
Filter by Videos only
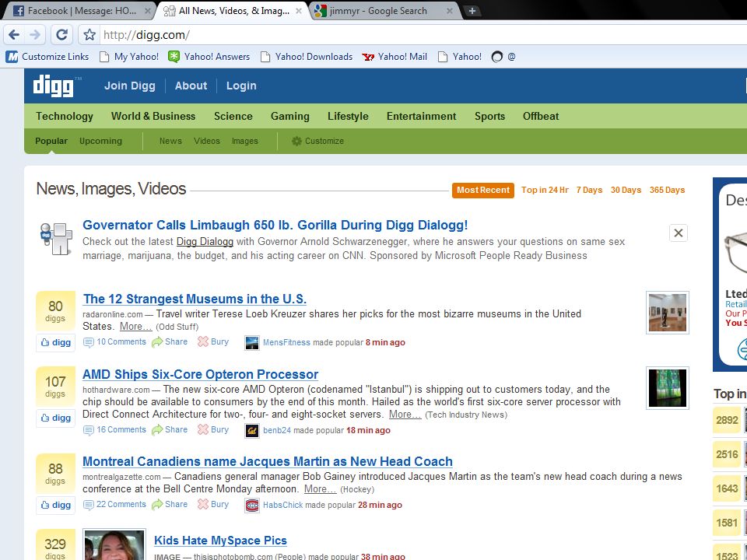(x=207, y=141)
